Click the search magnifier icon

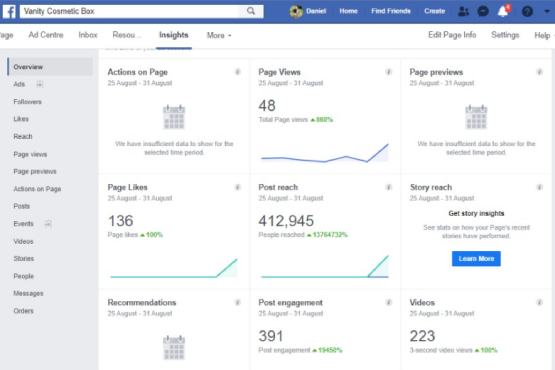tap(251, 11)
